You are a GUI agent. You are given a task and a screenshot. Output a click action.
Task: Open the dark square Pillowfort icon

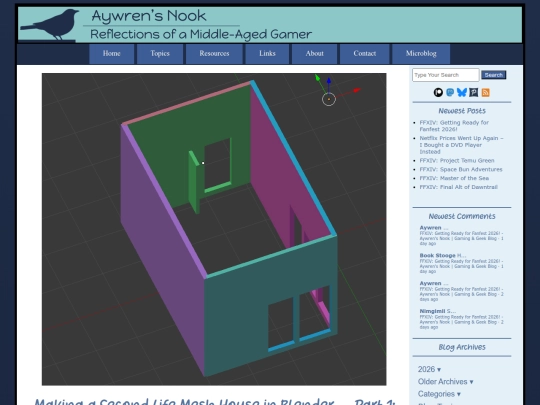[474, 92]
